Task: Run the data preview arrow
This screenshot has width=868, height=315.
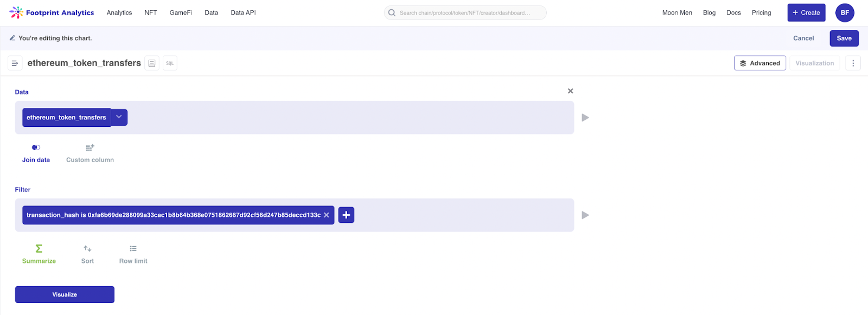Action: (585, 117)
